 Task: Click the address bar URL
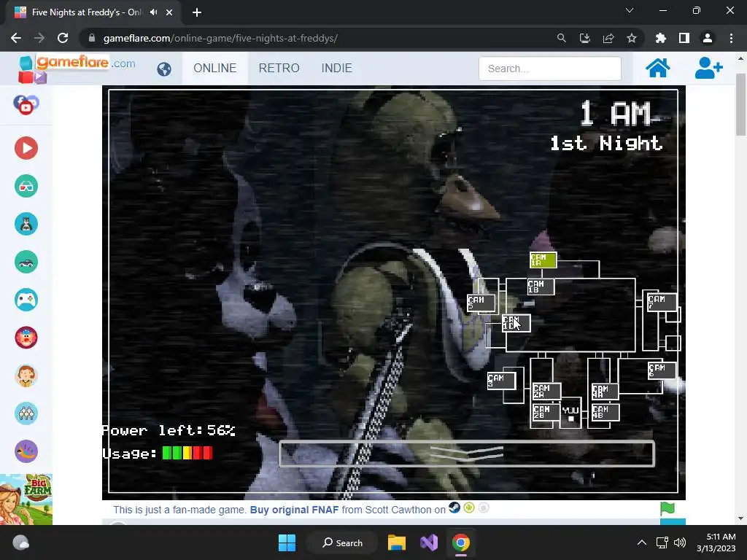tap(220, 38)
